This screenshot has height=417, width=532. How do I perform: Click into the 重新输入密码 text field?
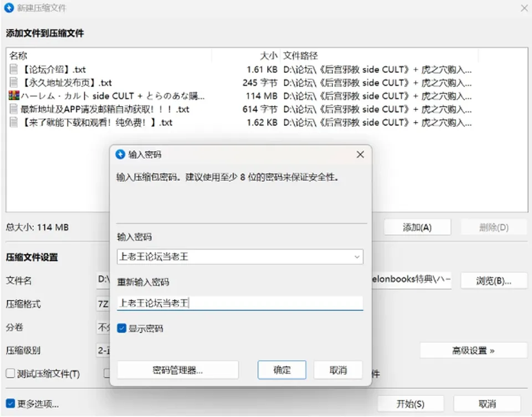(x=240, y=303)
